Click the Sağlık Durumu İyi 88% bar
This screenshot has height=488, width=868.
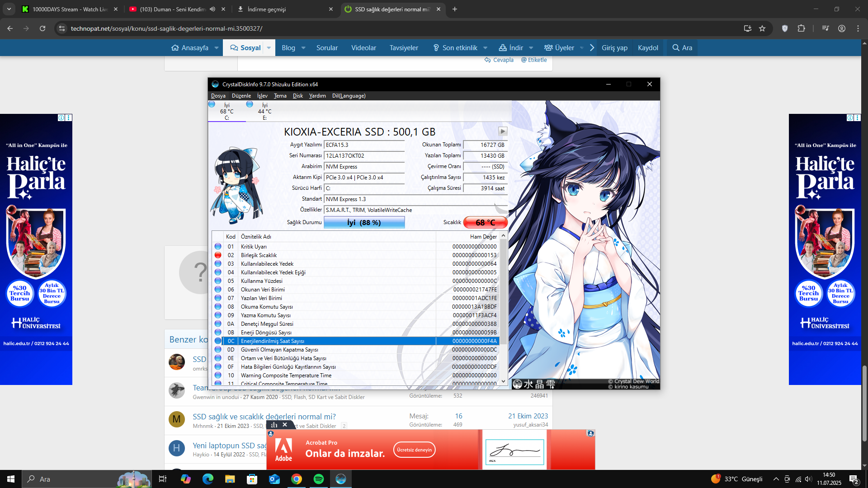[x=364, y=222]
